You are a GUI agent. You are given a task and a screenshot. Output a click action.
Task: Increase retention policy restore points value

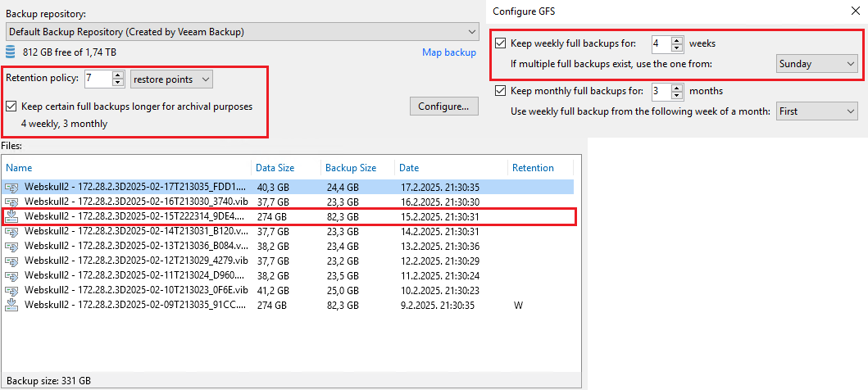117,75
